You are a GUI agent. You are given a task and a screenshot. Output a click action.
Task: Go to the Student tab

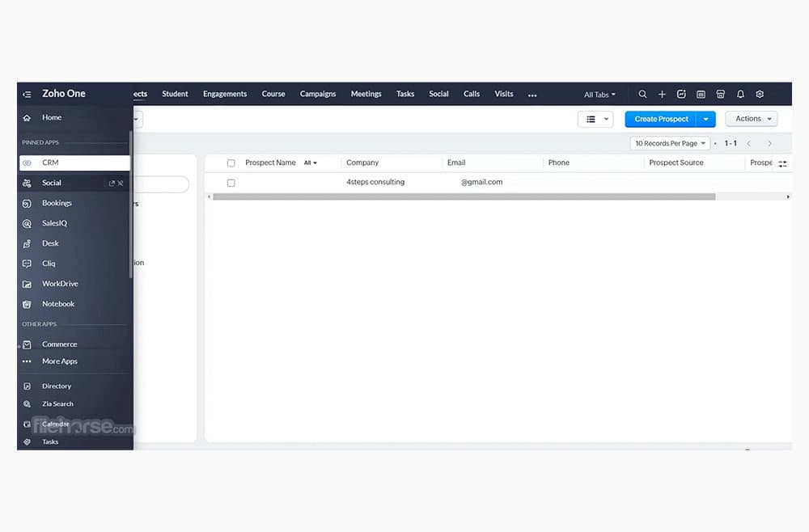click(175, 94)
